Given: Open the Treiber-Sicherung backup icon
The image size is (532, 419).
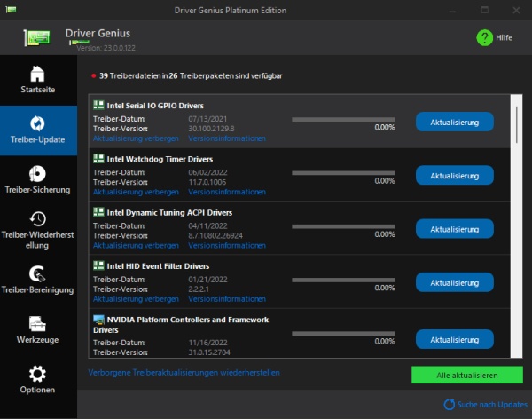Looking at the screenshot, I should [37, 174].
